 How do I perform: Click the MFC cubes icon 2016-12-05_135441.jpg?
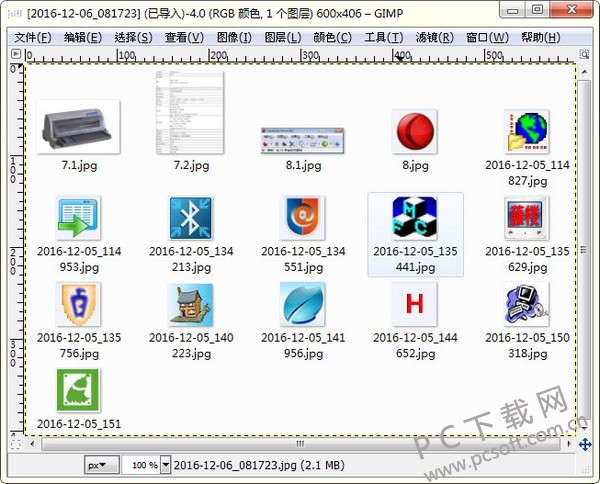415,218
